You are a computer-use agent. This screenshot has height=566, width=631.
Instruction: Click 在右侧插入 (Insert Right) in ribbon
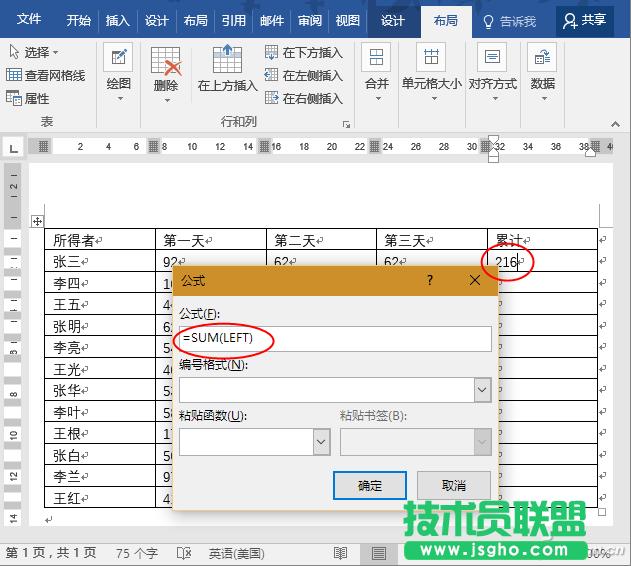pos(304,99)
